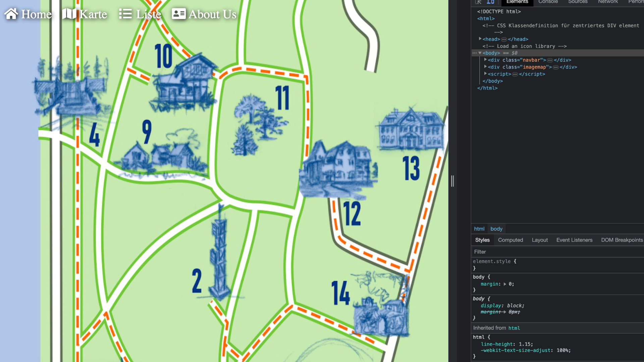The width and height of the screenshot is (644, 362).
Task: Select the html breadcrumb
Action: point(479,229)
